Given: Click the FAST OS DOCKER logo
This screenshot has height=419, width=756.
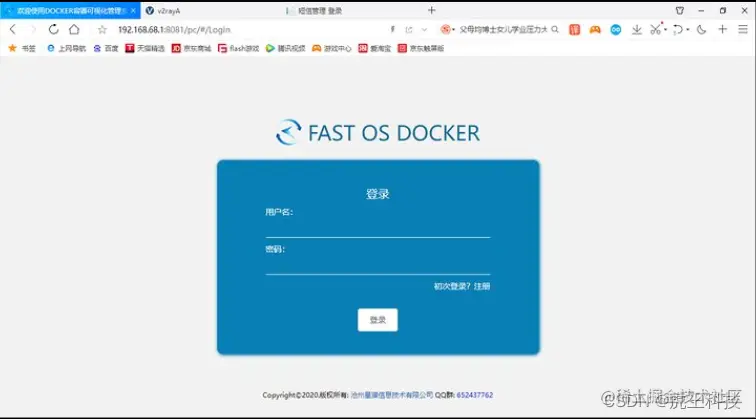Looking at the screenshot, I should pos(378,133).
